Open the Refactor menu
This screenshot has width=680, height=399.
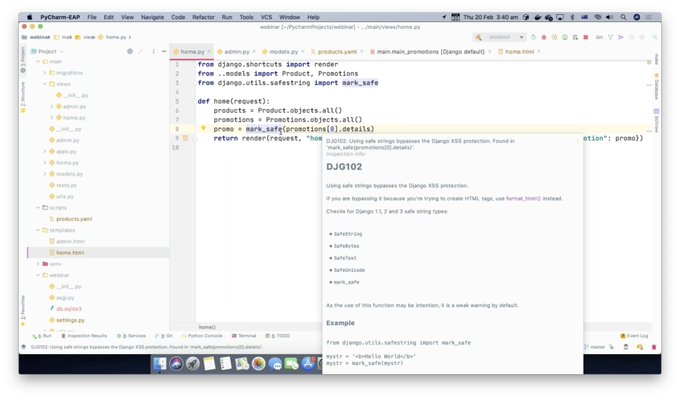click(203, 17)
